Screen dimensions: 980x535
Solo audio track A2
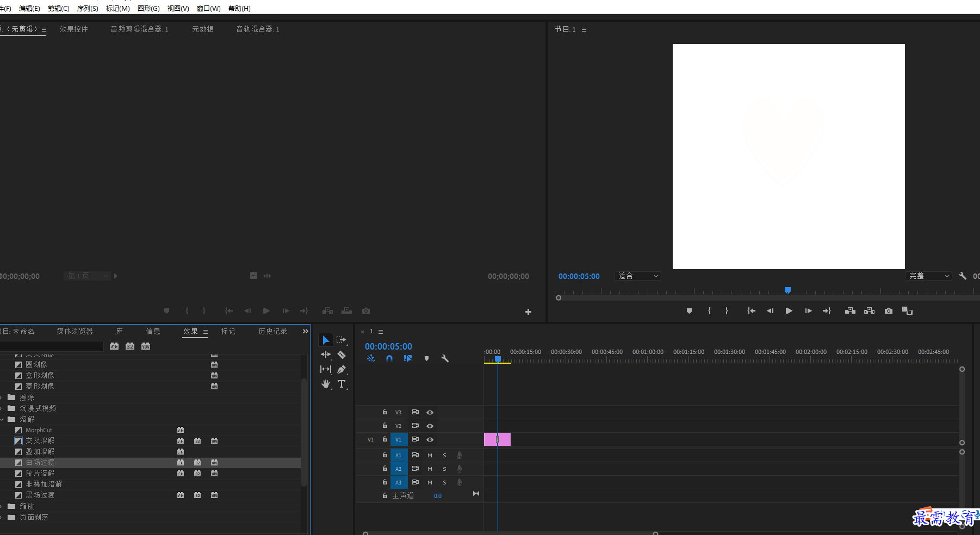click(444, 469)
